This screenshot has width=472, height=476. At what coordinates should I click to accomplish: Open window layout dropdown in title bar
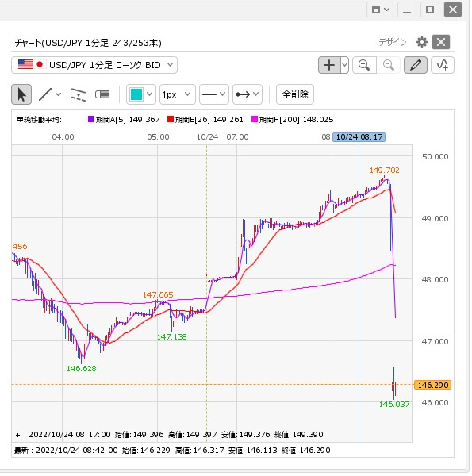point(380,10)
